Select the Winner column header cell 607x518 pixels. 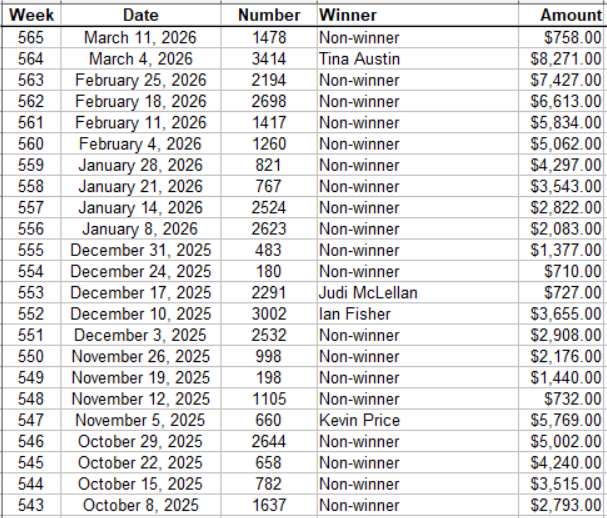point(347,15)
